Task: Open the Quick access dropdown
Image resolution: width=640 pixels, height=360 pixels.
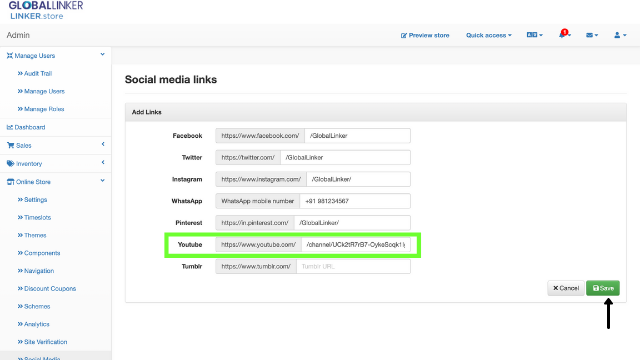Action: tap(489, 36)
